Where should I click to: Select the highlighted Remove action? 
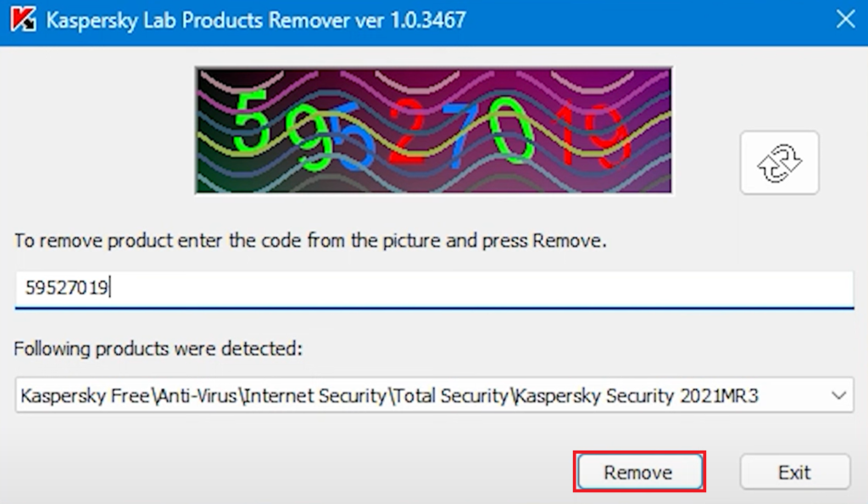coord(640,472)
